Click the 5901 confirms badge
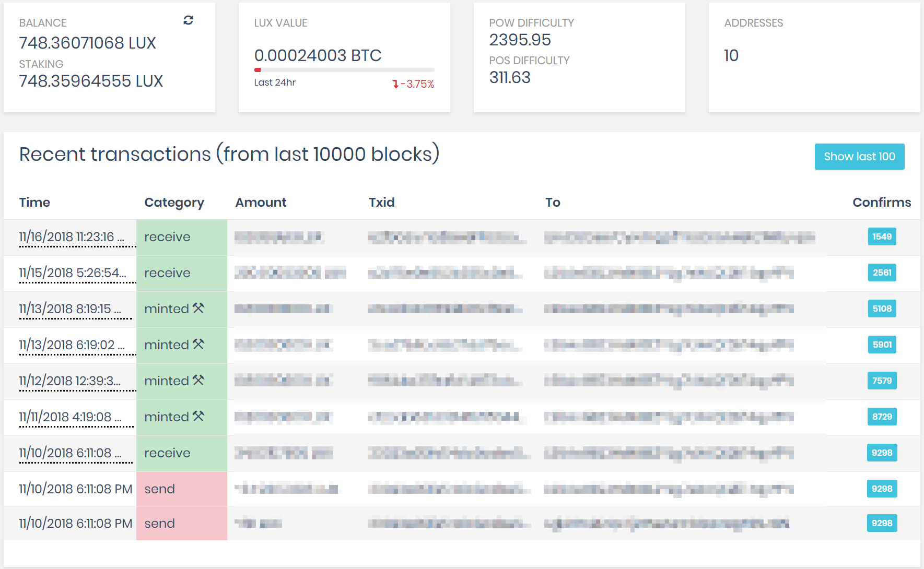This screenshot has height=569, width=924. click(x=882, y=345)
